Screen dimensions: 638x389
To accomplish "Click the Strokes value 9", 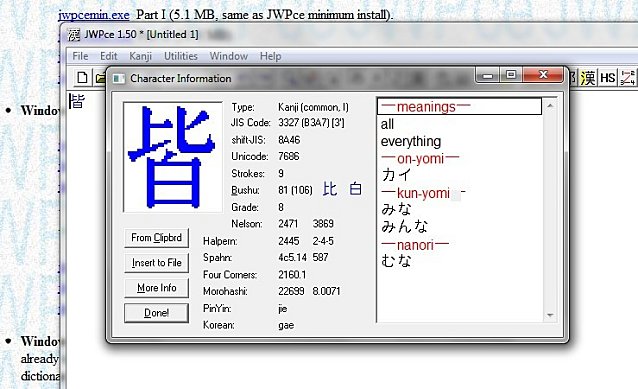I will (x=281, y=174).
